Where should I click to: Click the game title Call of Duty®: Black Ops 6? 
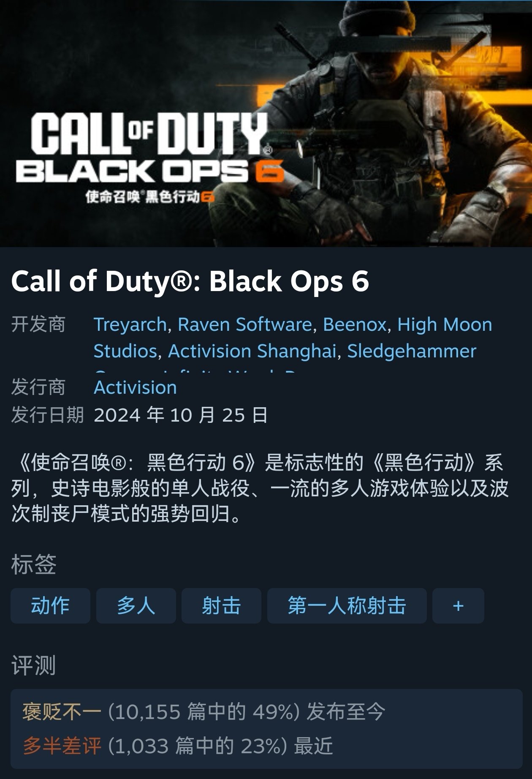(x=190, y=281)
